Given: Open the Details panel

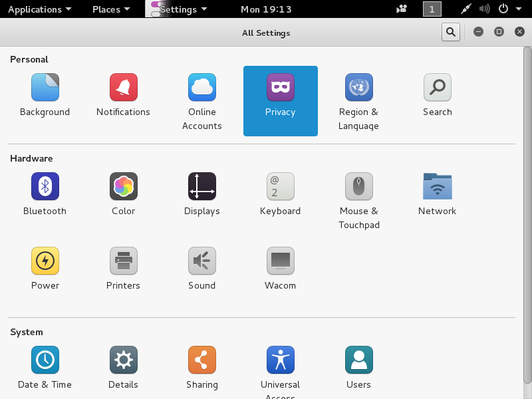Looking at the screenshot, I should point(123,368).
